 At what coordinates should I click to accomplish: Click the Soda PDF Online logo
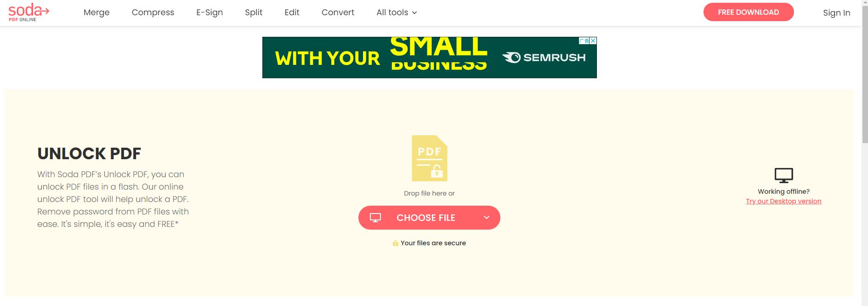click(x=28, y=12)
